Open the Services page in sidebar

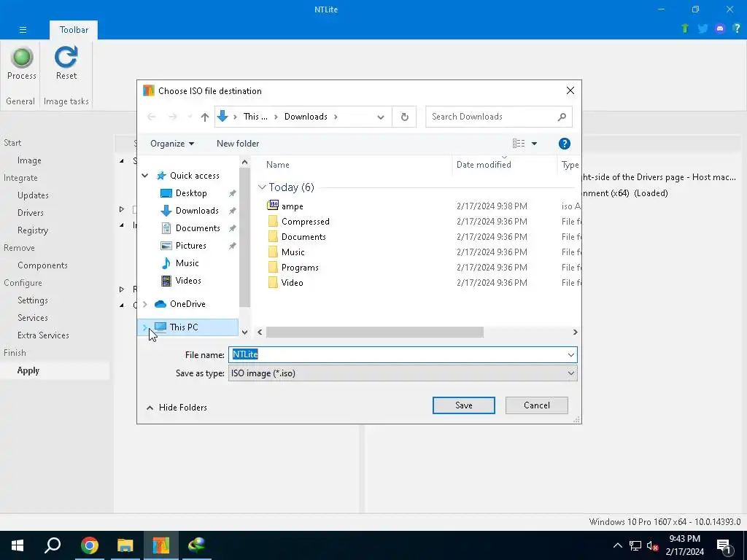point(32,318)
